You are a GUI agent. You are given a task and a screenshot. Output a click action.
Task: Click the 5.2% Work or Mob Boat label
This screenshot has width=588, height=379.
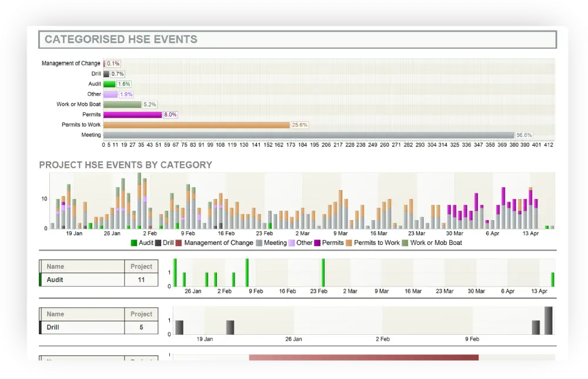(x=149, y=105)
